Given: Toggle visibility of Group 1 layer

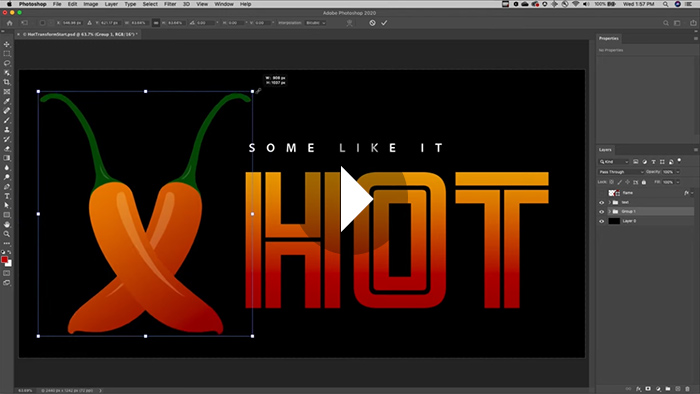Looking at the screenshot, I should 601,212.
